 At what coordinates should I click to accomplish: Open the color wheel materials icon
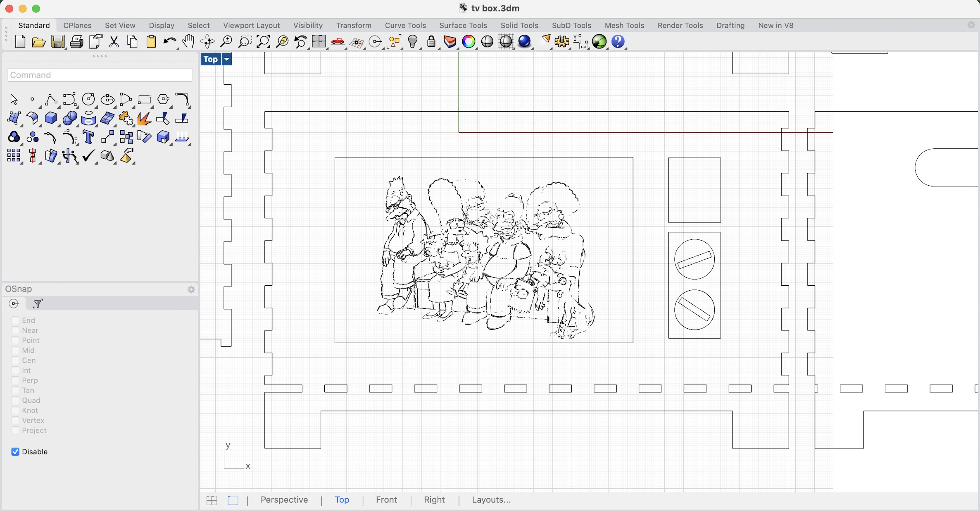pos(469,42)
